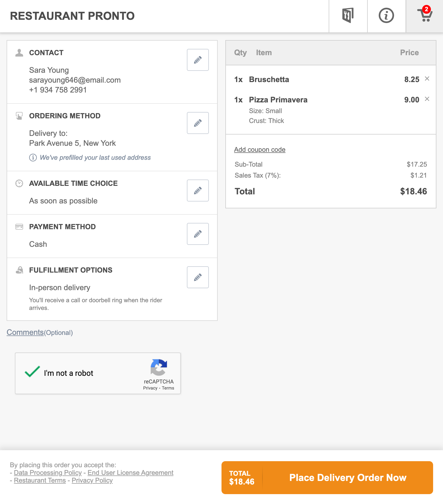The width and height of the screenshot is (443, 504).
Task: Open the shopping cart icon
Action: tap(425, 15)
